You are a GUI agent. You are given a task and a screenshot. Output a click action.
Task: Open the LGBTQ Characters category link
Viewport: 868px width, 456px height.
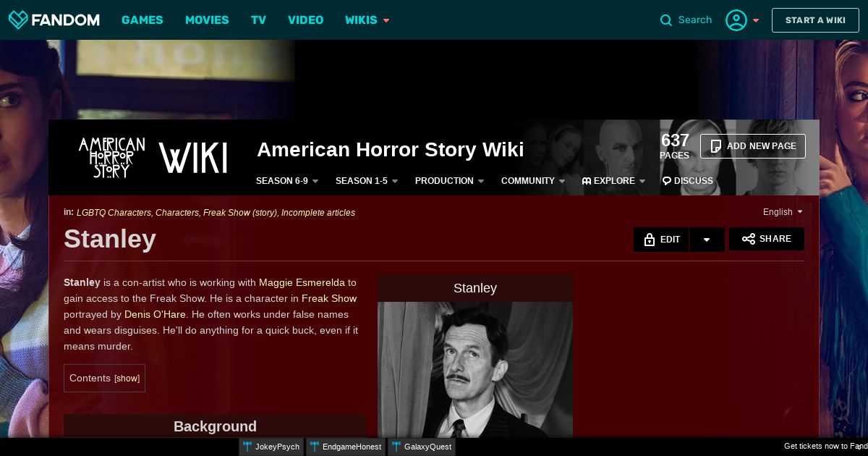click(114, 213)
